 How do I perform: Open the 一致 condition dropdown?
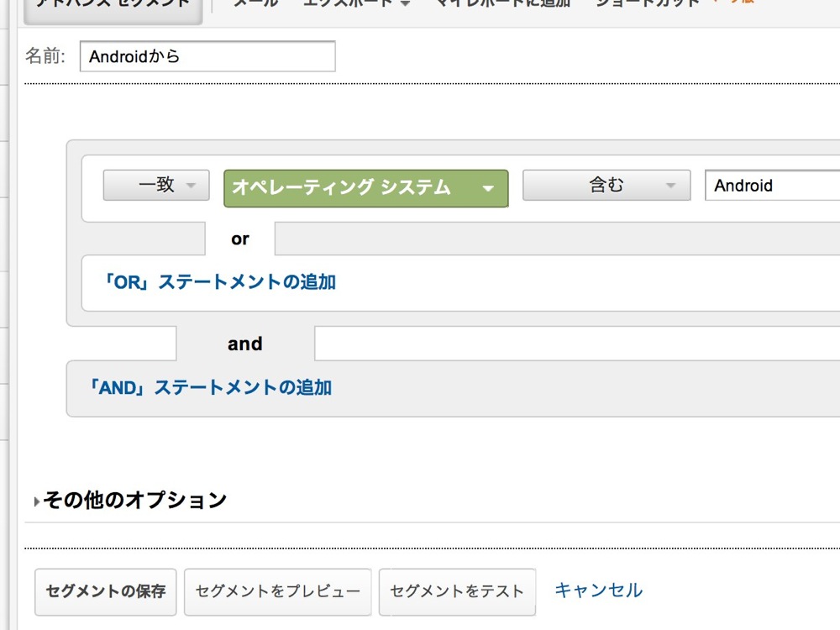[156, 186]
